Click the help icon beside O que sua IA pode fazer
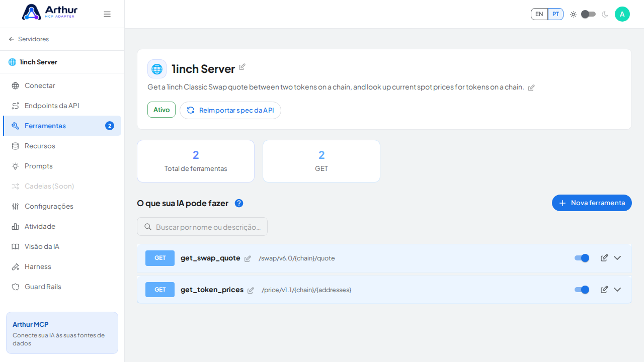Screen dimensions: 644x362 239,203
